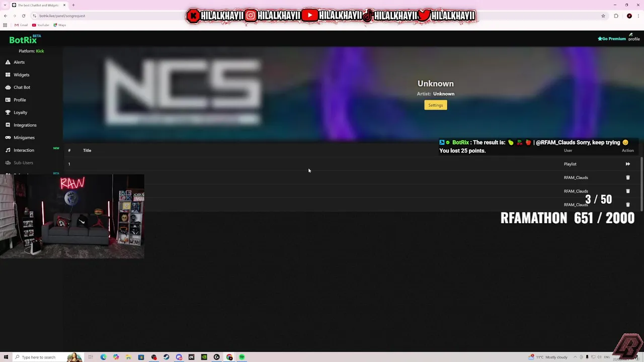Image resolution: width=644 pixels, height=362 pixels.
Task: Click the yellow Settings button
Action: [x=436, y=105]
